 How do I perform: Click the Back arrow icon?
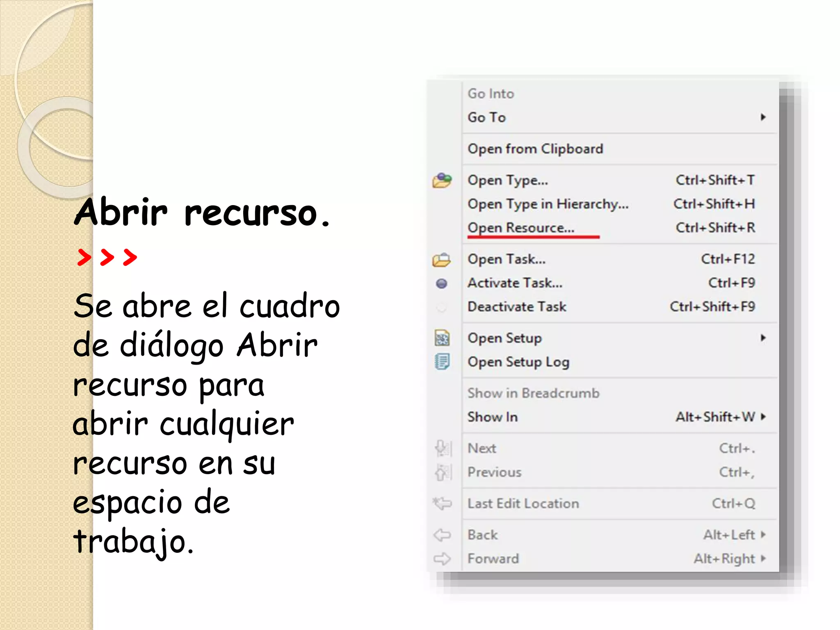point(442,535)
